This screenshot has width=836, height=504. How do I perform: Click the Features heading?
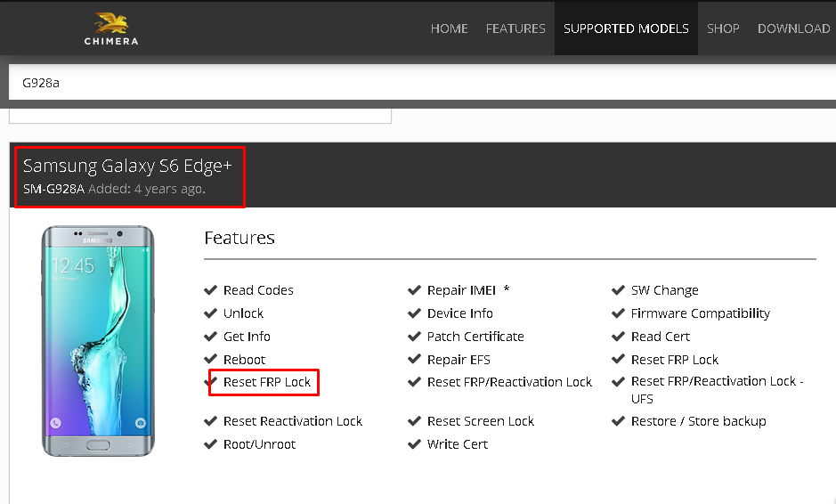tap(239, 238)
